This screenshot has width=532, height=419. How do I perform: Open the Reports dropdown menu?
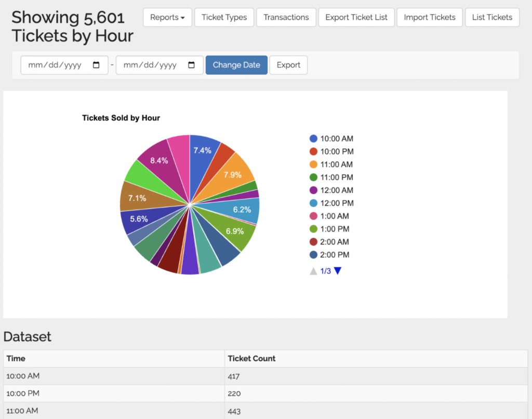coord(167,18)
